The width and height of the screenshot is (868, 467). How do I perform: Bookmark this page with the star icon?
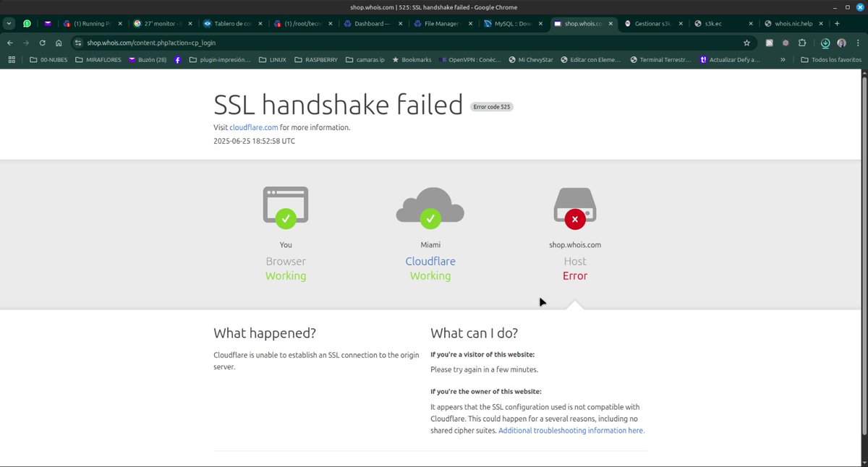tap(746, 43)
